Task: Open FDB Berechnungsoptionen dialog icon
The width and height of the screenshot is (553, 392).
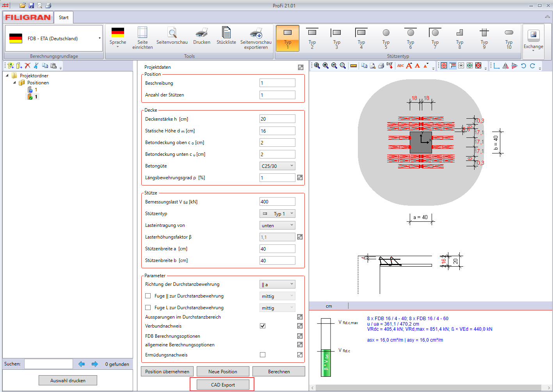Action: pos(300,336)
